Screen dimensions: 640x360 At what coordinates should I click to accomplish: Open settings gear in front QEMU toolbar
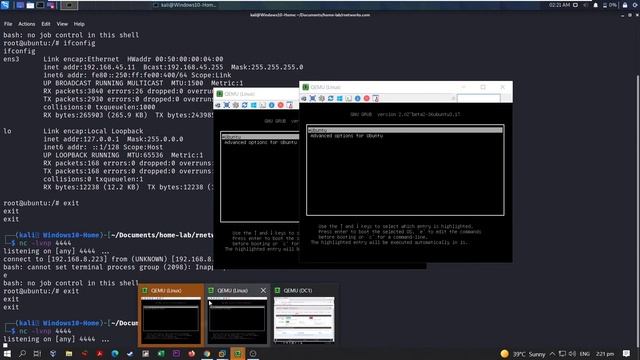(x=322, y=98)
